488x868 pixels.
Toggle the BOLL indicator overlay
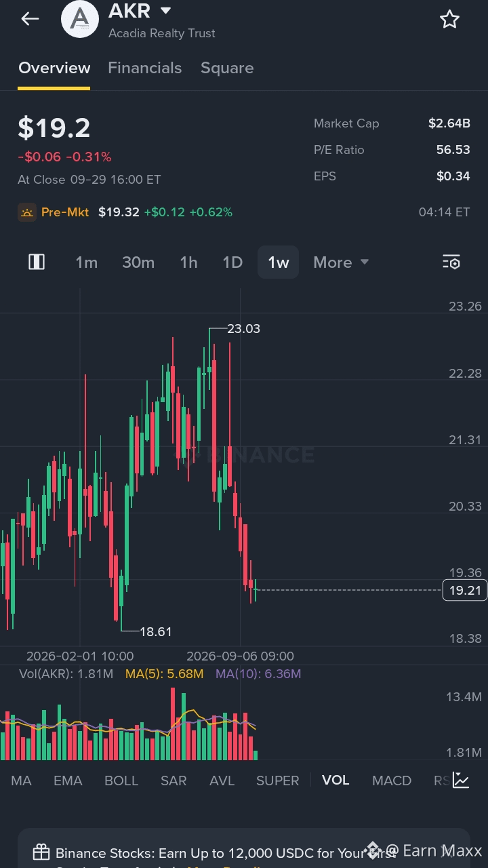point(121,781)
